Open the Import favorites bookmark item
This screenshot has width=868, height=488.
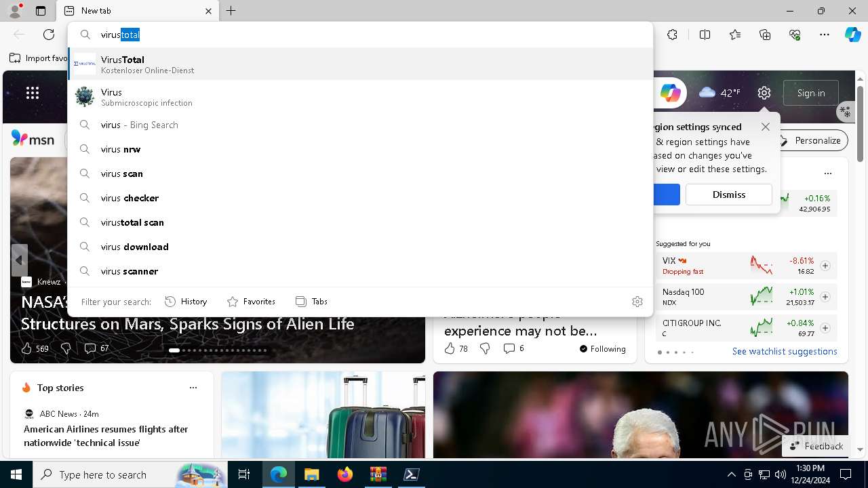point(39,58)
